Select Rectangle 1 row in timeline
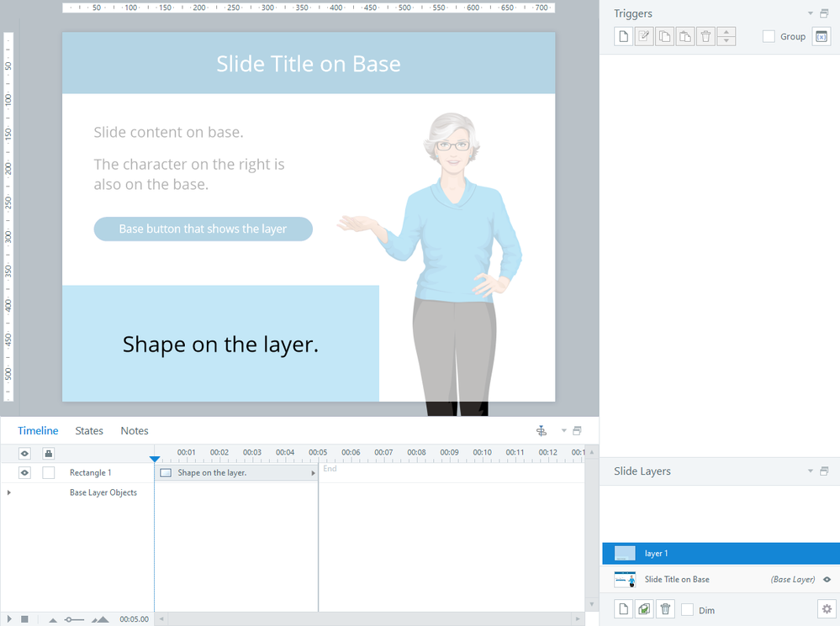The width and height of the screenshot is (840, 626). pyautogui.click(x=91, y=473)
